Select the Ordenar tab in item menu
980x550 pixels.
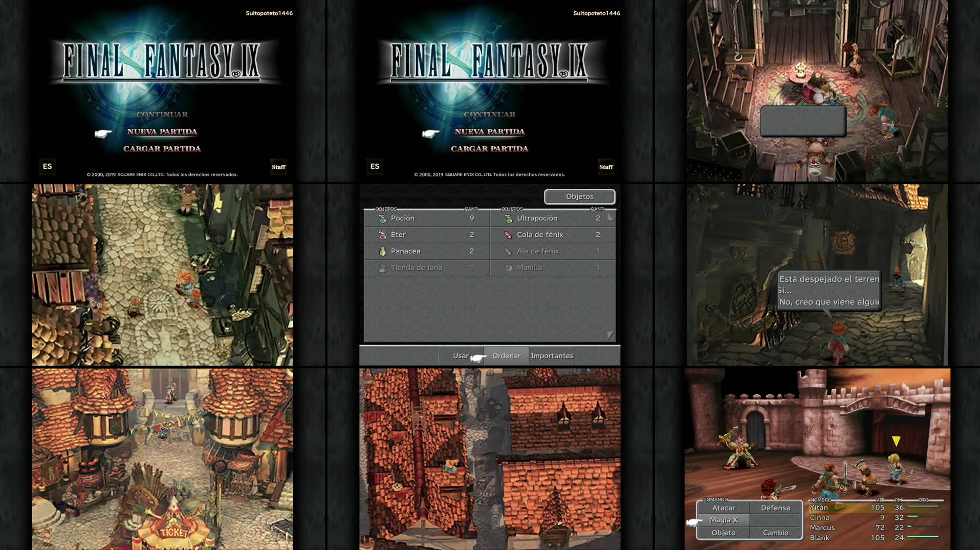pyautogui.click(x=506, y=356)
